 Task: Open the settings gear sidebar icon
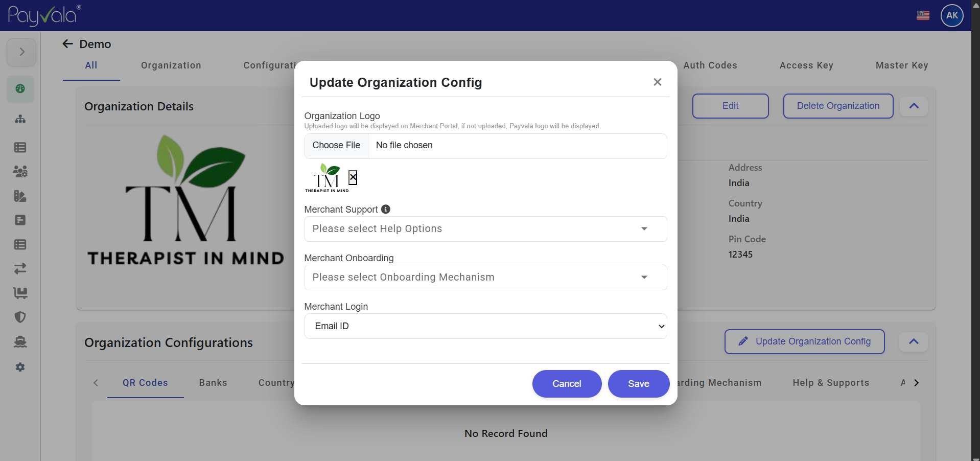[x=20, y=367]
